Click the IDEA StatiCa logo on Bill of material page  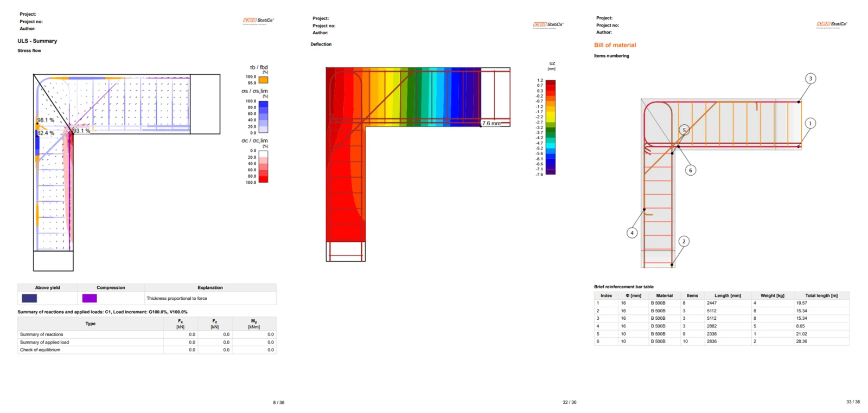[x=832, y=24]
